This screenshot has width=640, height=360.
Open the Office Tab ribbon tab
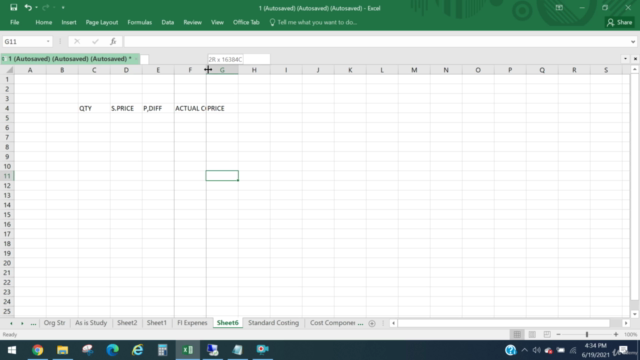tap(246, 22)
